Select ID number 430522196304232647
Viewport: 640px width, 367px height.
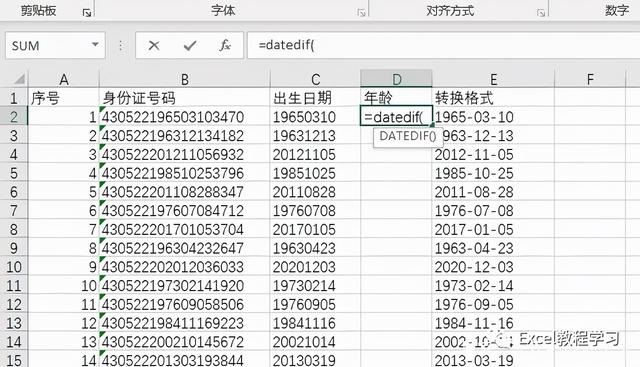pos(184,248)
